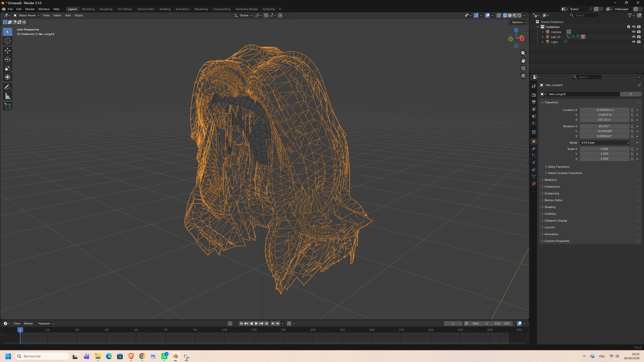This screenshot has width=644, height=362.
Task: Open the Modifiers wrench properties tab
Action: pos(534,148)
